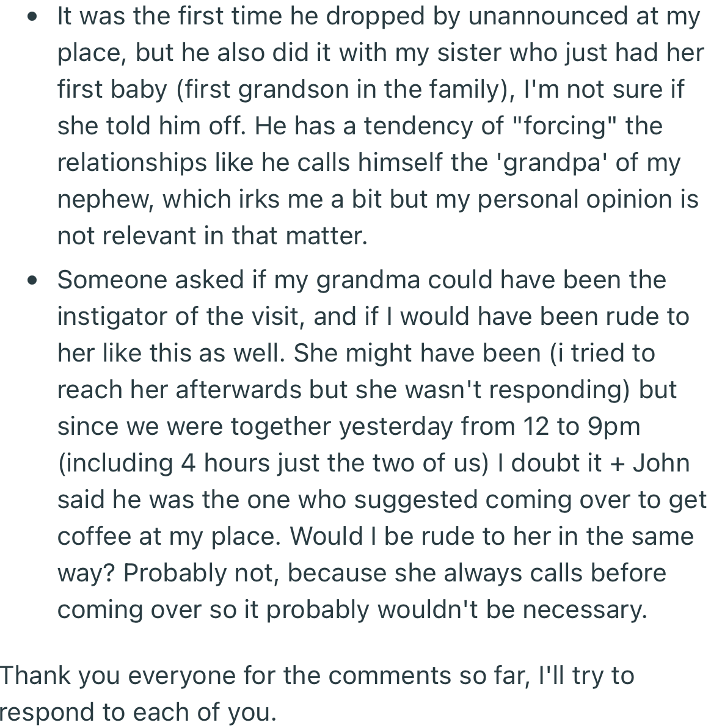
Task: Click the name "John" in the paragraph
Action: click(662, 463)
